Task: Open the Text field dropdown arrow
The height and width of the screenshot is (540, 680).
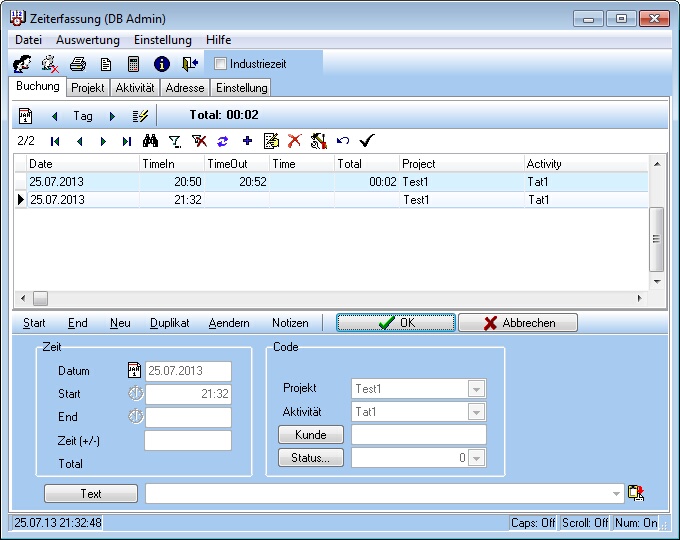Action: (x=614, y=493)
